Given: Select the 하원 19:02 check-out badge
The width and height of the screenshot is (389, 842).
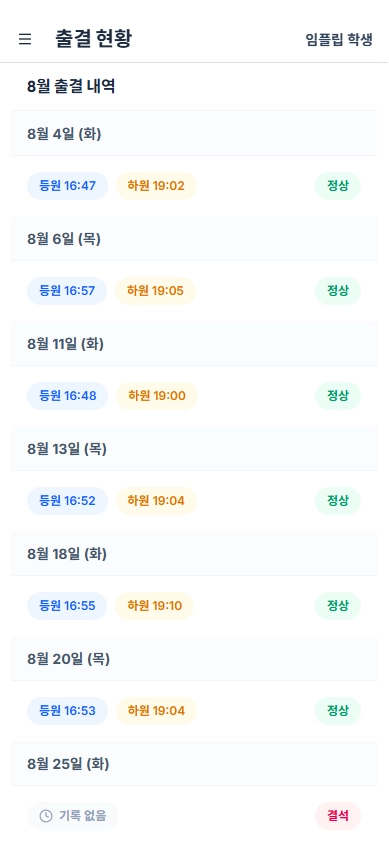Looking at the screenshot, I should click(x=156, y=186).
